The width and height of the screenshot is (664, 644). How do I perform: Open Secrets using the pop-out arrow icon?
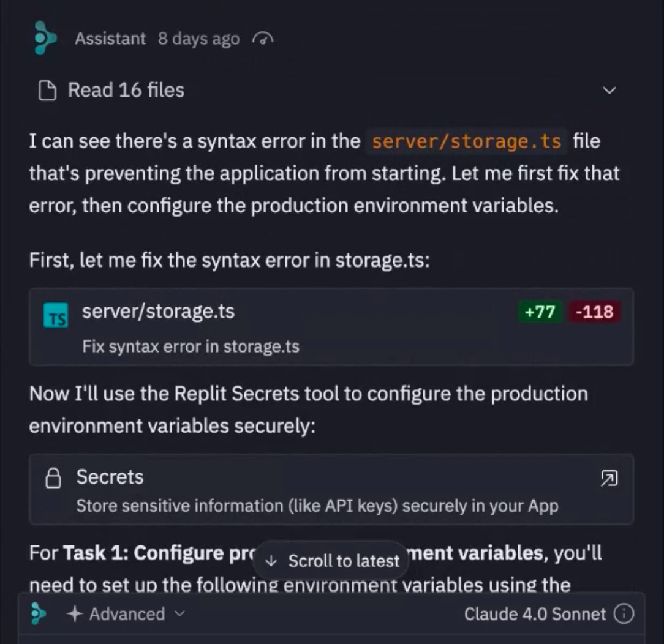pos(609,478)
